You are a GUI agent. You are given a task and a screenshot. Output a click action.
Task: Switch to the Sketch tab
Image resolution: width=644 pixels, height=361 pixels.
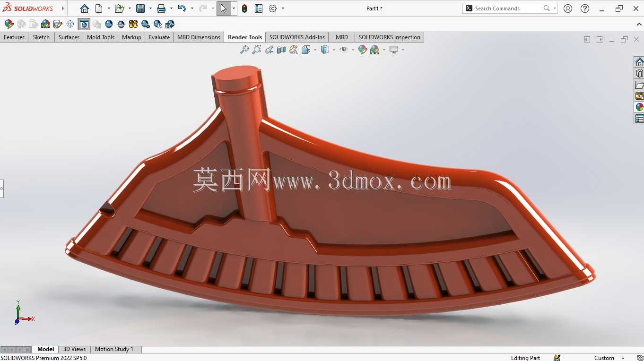pos(41,37)
